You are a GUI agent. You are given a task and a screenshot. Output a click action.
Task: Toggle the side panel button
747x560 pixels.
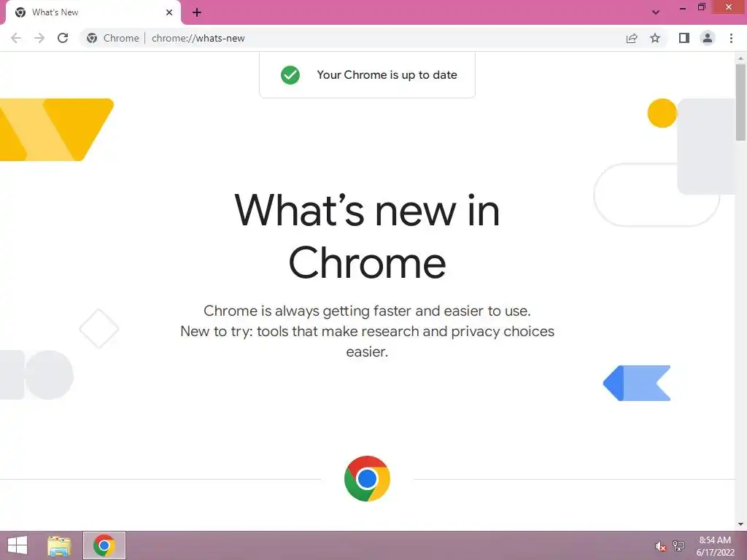click(684, 38)
